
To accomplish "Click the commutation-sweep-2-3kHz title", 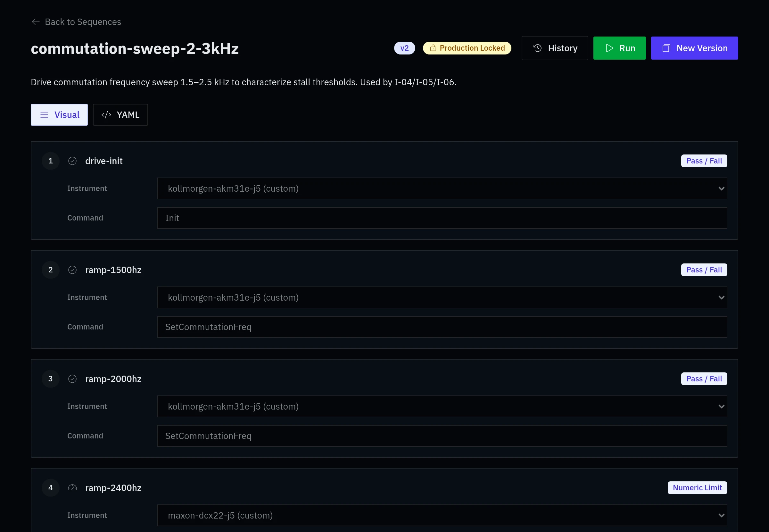I will click(x=135, y=49).
